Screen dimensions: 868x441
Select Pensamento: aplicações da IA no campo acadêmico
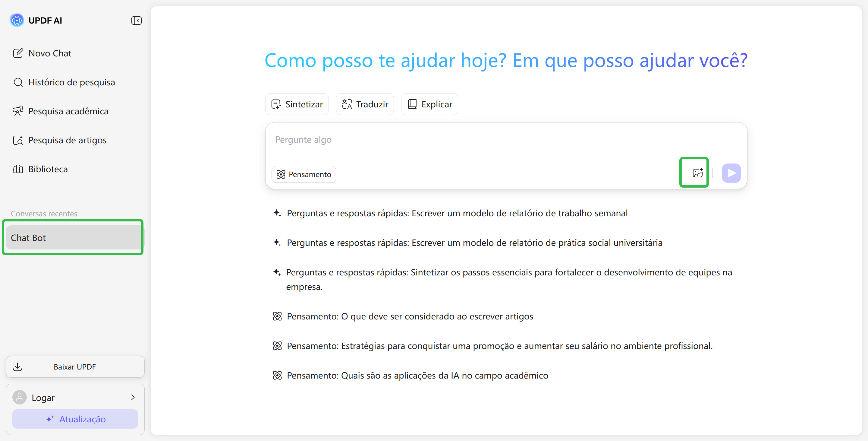410,376
